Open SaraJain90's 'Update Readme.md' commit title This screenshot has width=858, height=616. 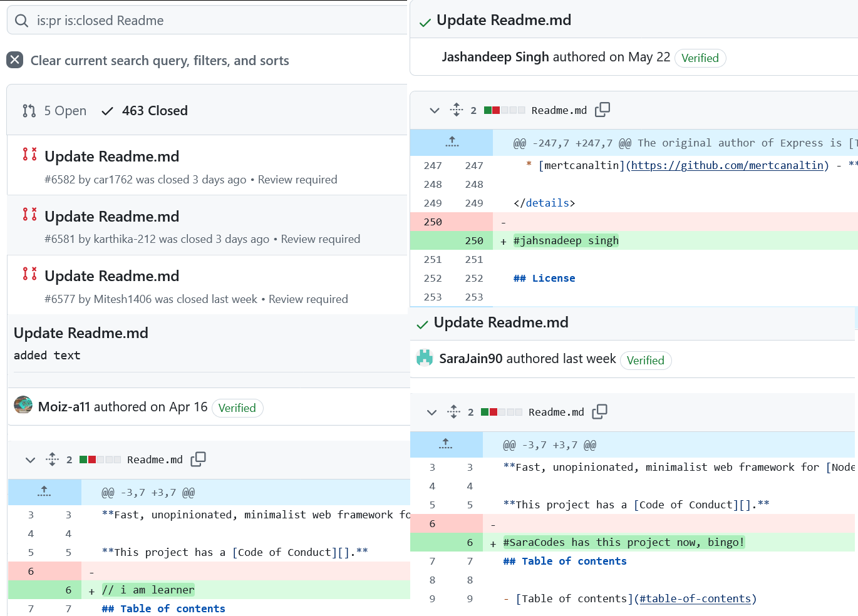click(x=501, y=322)
